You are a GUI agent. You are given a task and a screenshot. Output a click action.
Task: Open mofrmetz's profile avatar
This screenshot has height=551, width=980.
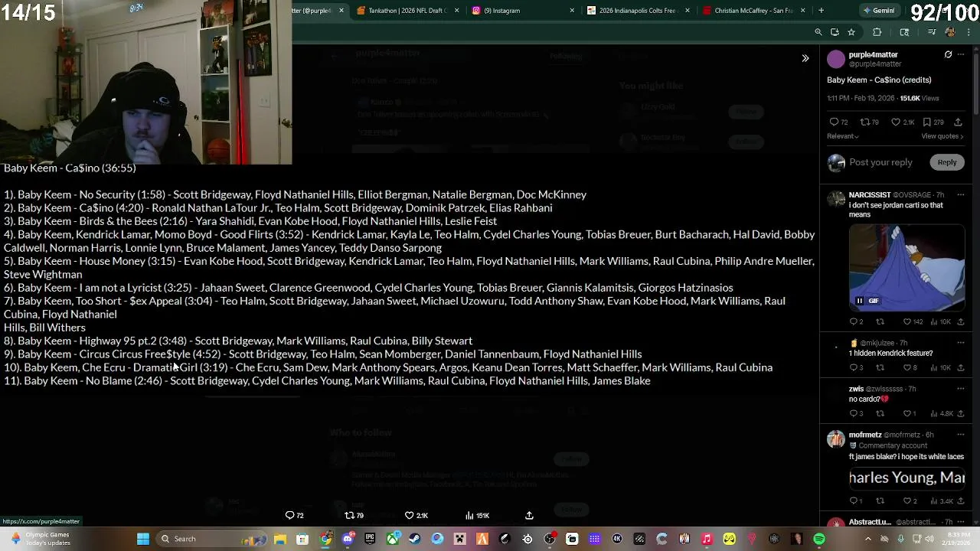tap(835, 439)
